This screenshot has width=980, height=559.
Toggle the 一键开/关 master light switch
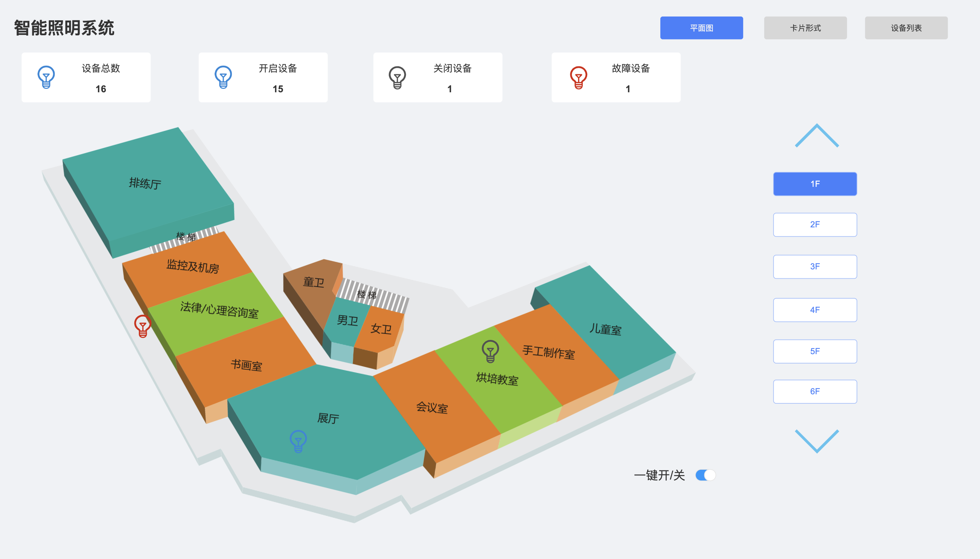coord(705,475)
